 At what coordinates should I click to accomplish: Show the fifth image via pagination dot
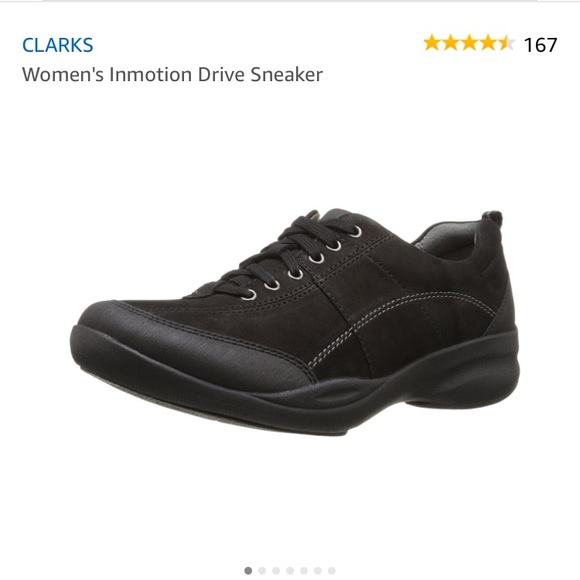point(304,571)
